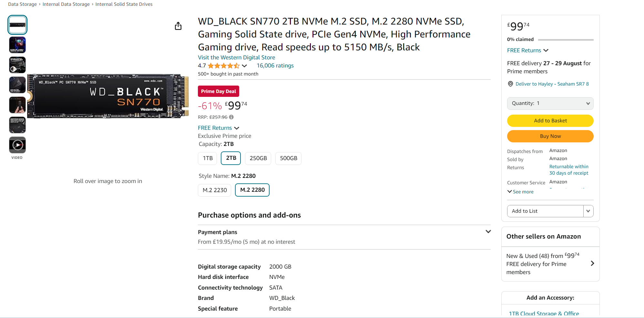Click the delivery location pin icon
644x318 pixels.
click(510, 84)
